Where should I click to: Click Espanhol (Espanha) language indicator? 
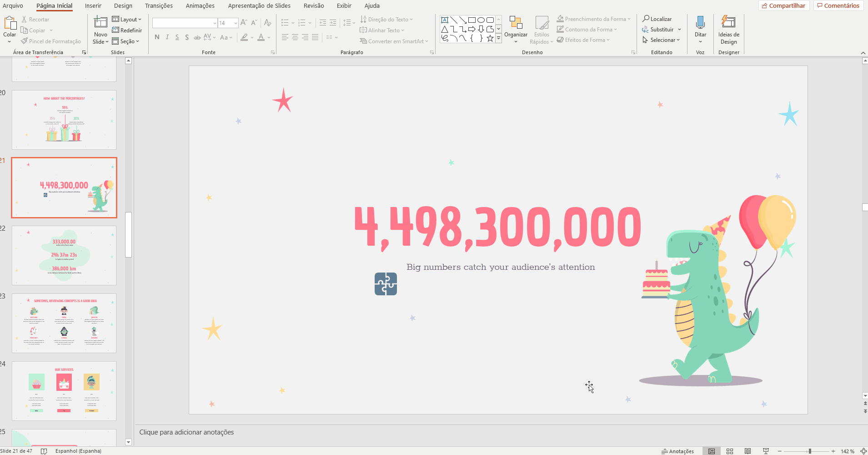pos(78,451)
